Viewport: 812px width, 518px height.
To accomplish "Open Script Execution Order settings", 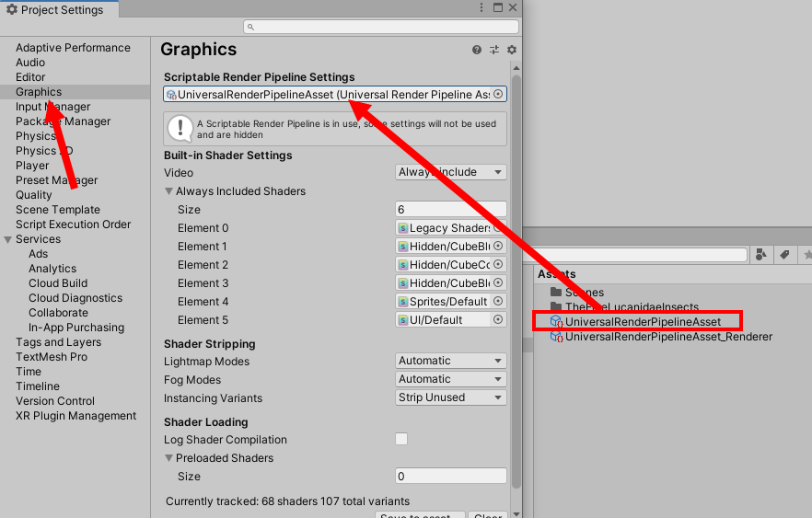I will (73, 224).
